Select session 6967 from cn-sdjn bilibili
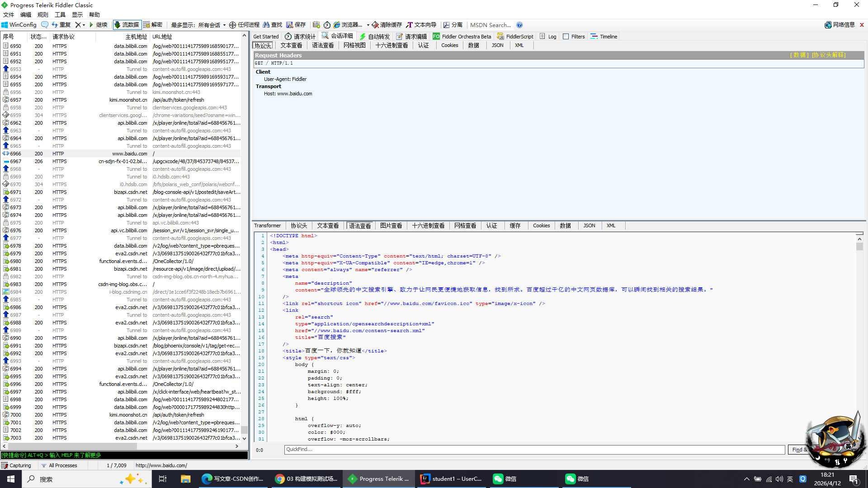Viewport: 868px width, 488px height. click(x=122, y=161)
